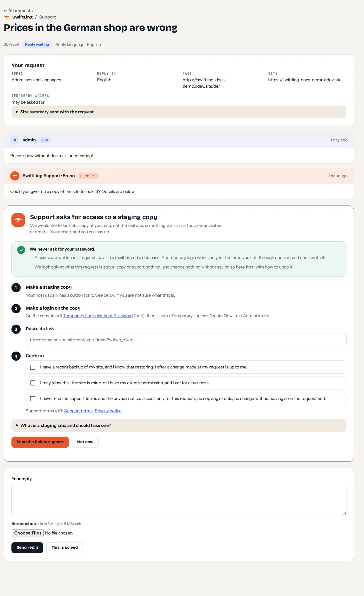The width and height of the screenshot is (364, 596).
Task: Click the SwiftLing bird logo in breadcrumb
Action: pyautogui.click(x=7, y=17)
